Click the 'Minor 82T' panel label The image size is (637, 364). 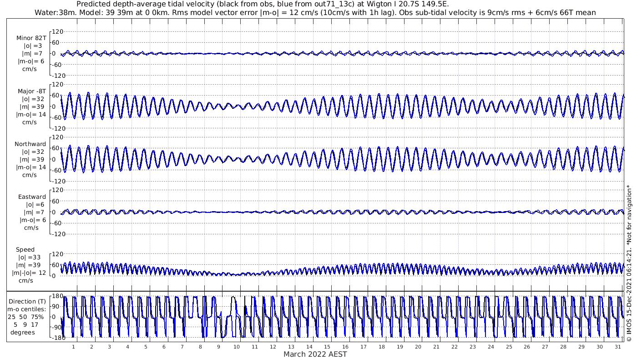[x=31, y=38]
